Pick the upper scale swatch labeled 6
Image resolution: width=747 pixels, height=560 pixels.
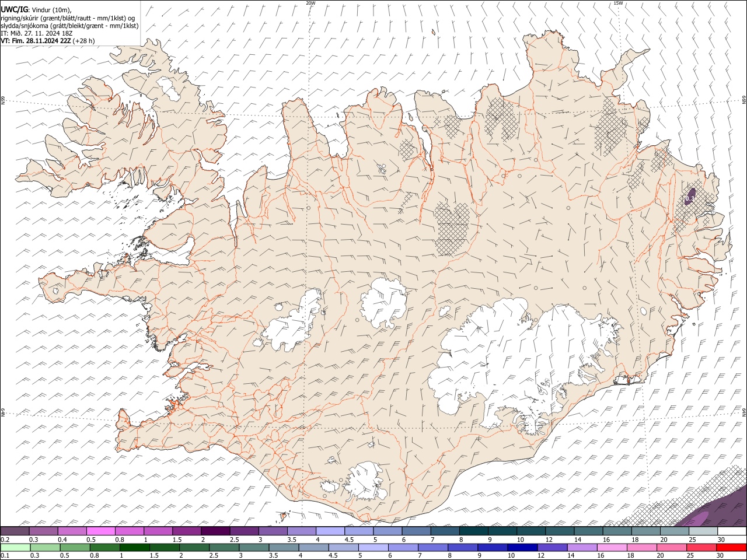(x=416, y=531)
